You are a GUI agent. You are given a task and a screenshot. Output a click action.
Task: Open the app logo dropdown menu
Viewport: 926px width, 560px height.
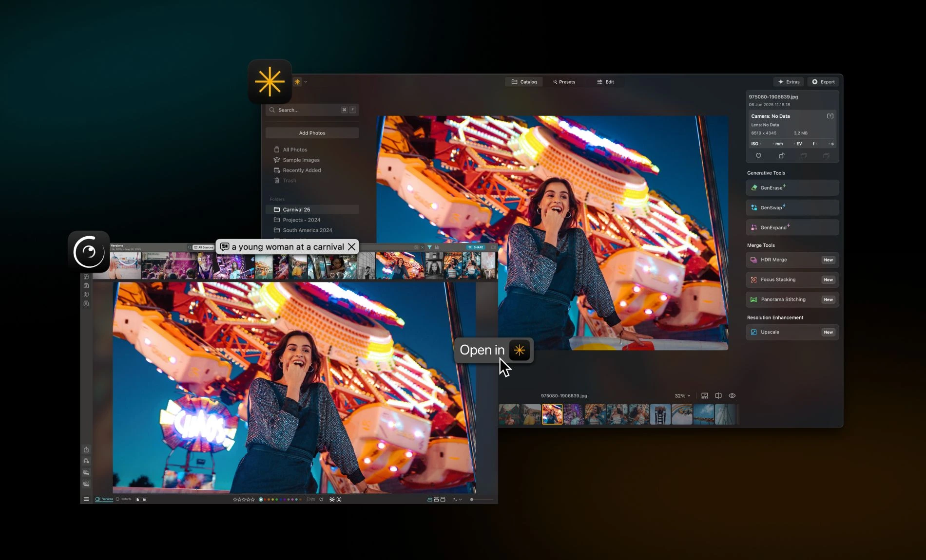click(300, 82)
